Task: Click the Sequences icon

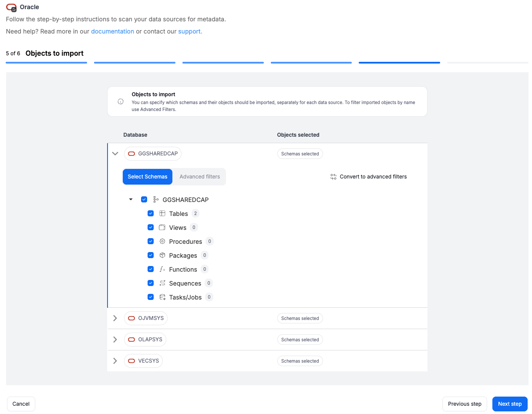Action: (162, 283)
